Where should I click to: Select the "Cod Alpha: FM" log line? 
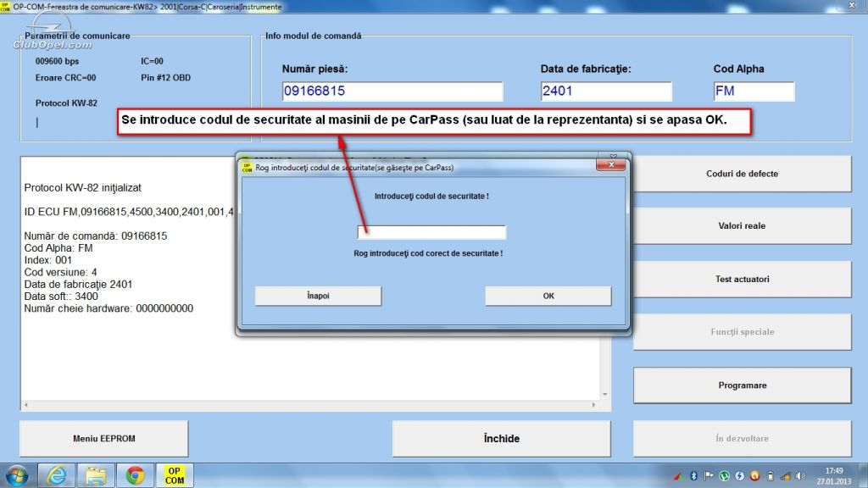[58, 248]
